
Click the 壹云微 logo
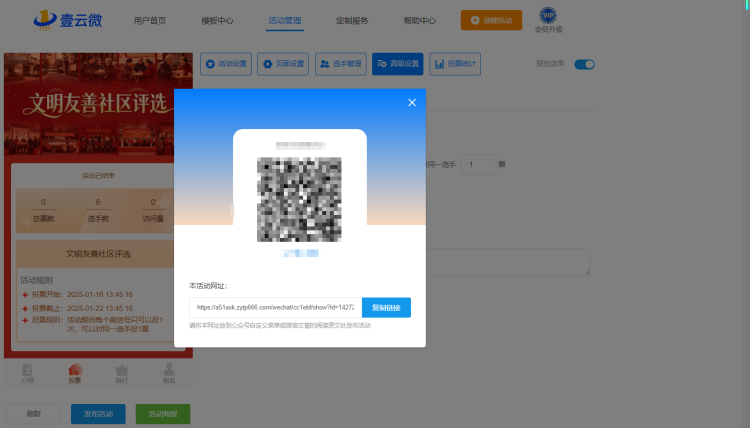tap(67, 20)
